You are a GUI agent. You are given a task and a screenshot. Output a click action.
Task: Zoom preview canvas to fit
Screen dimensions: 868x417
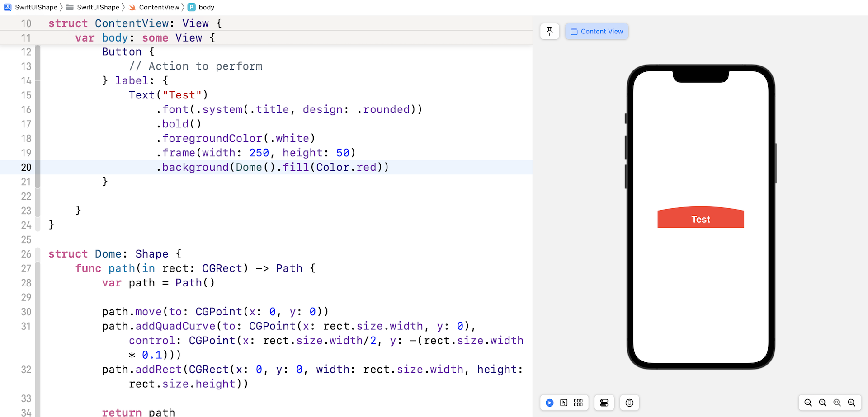tap(837, 403)
